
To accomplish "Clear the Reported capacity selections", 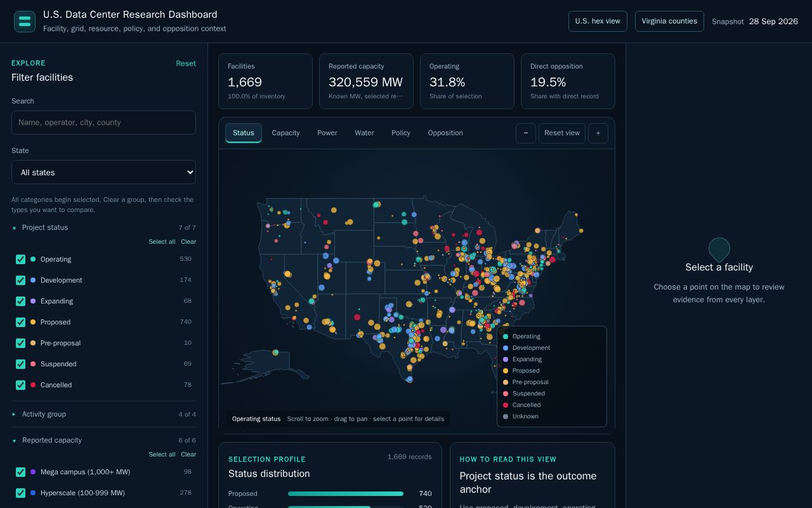I will 188,455.
